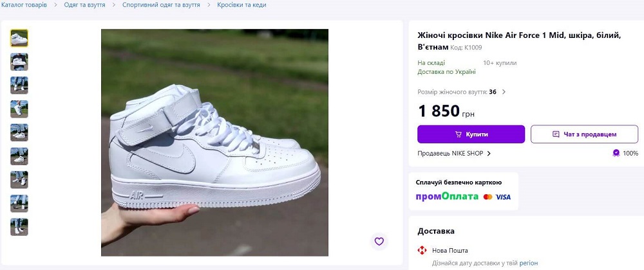
Task: Click the Mastercard logo icon
Action: click(488, 197)
